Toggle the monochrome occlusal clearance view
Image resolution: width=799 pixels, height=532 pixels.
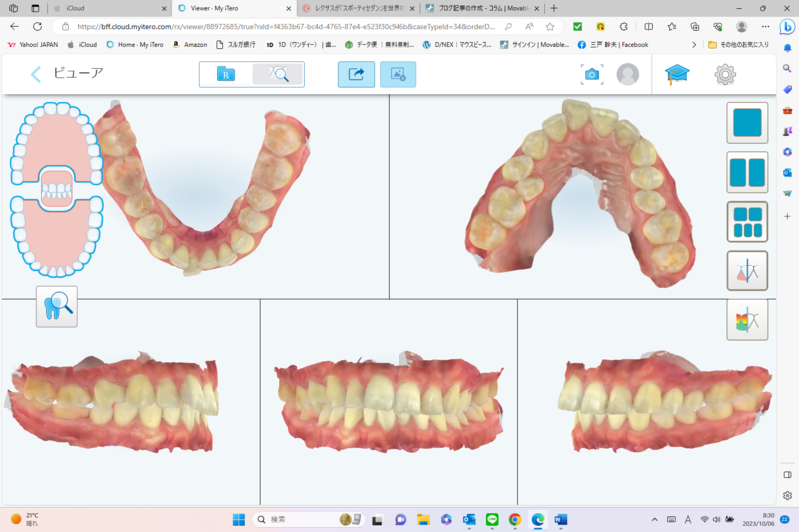pos(747,270)
